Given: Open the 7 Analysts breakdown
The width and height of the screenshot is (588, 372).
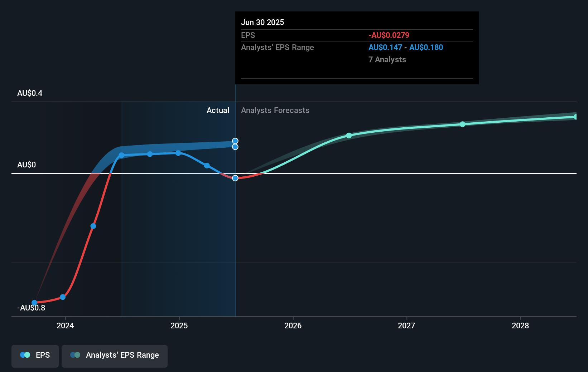Looking at the screenshot, I should pos(387,60).
